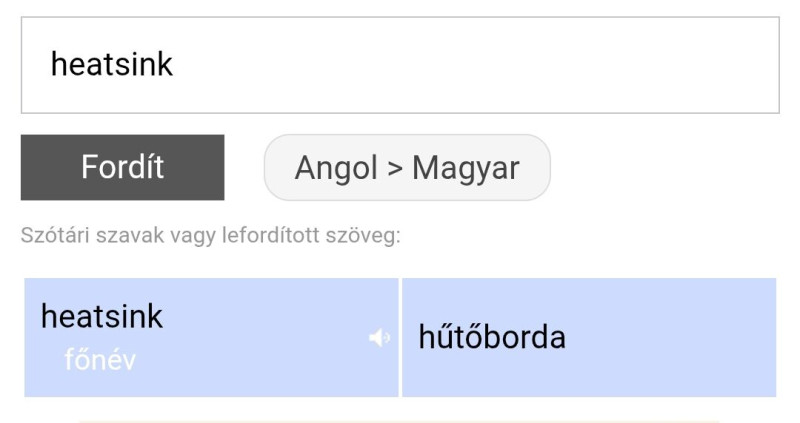Screen dimensions: 800x423
Task: Select the hűtőborda translation result
Action: (x=492, y=338)
